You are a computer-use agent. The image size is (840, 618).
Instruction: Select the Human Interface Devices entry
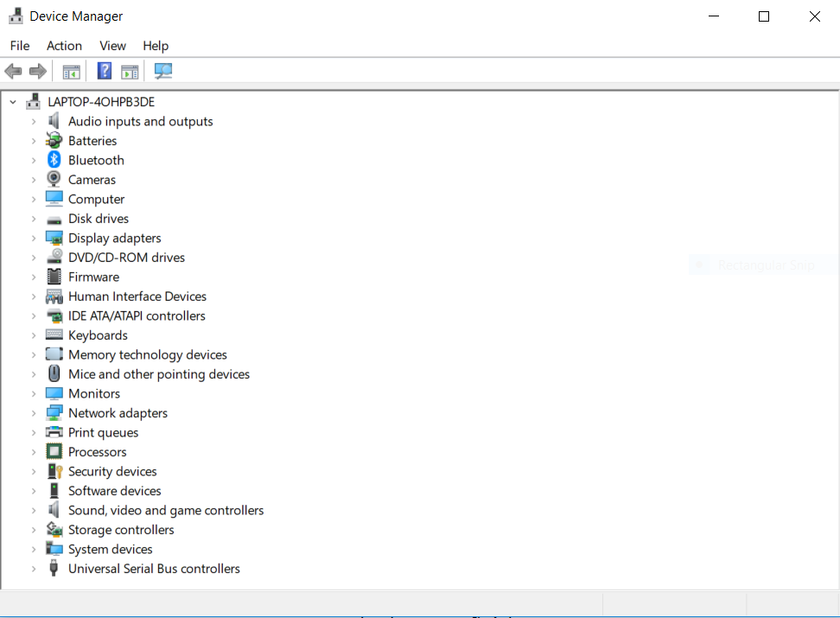(x=137, y=296)
